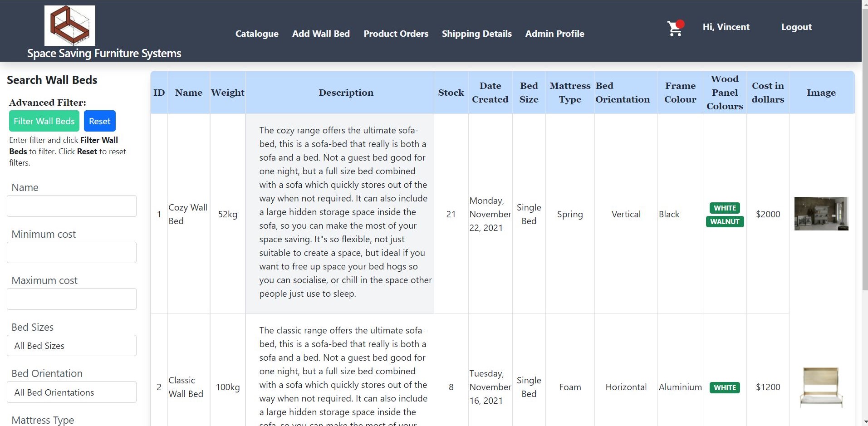Click the Mattress Type column header
This screenshot has width=868, height=426.
570,93
